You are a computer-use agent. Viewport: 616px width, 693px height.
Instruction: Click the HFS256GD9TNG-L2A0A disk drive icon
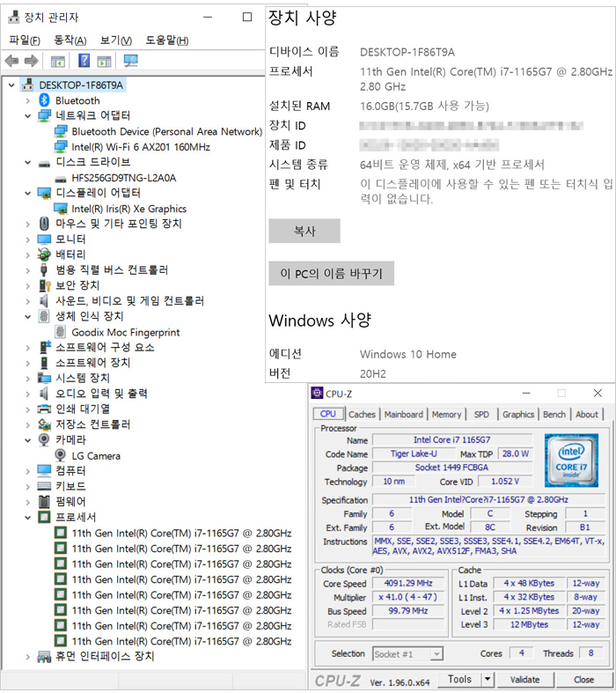(61, 178)
